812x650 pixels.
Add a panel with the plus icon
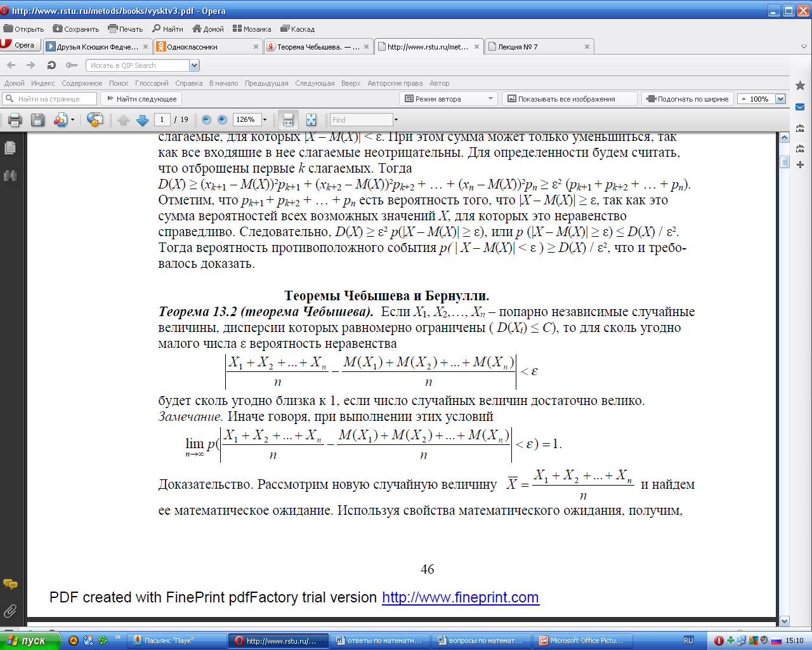tap(800, 164)
